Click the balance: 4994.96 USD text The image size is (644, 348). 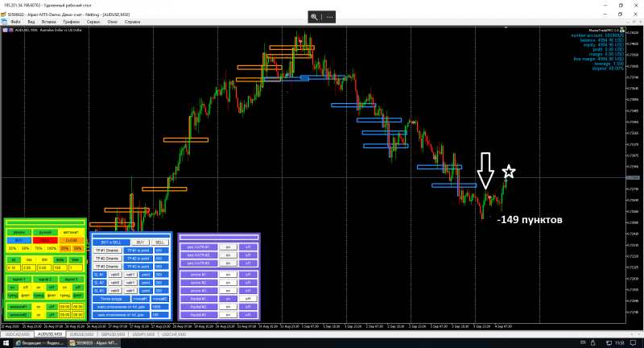(601, 40)
